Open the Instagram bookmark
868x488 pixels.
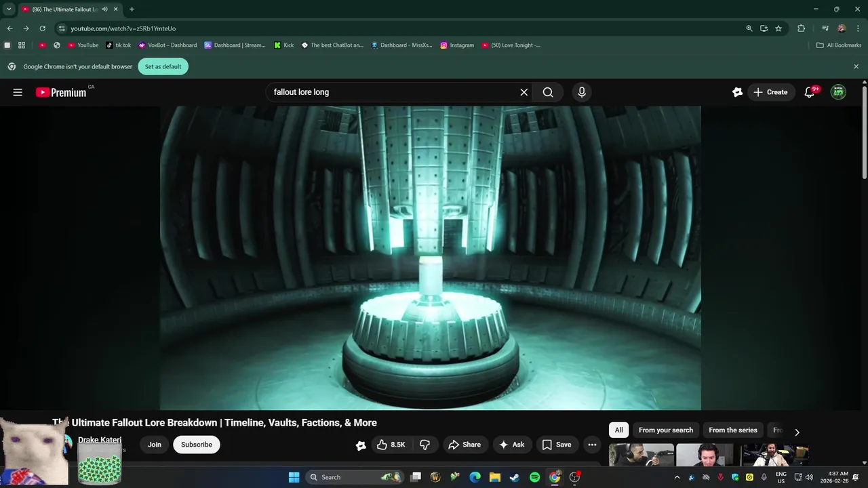coord(457,45)
